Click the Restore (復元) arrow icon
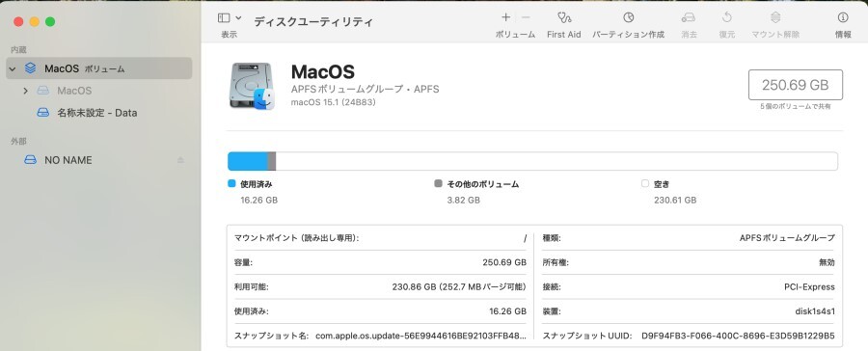Viewport: 868px width, 351px height. [727, 17]
